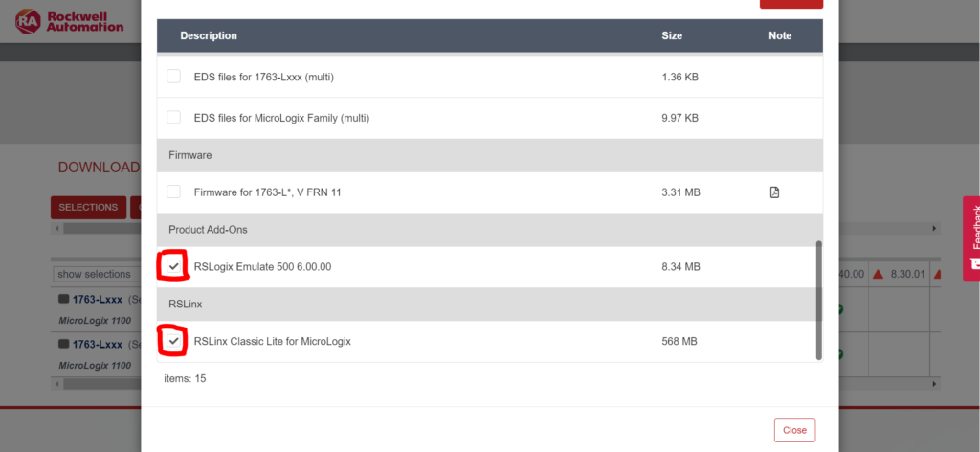
Task: Click the upper scrollbar right arrow
Action: pyautogui.click(x=935, y=229)
